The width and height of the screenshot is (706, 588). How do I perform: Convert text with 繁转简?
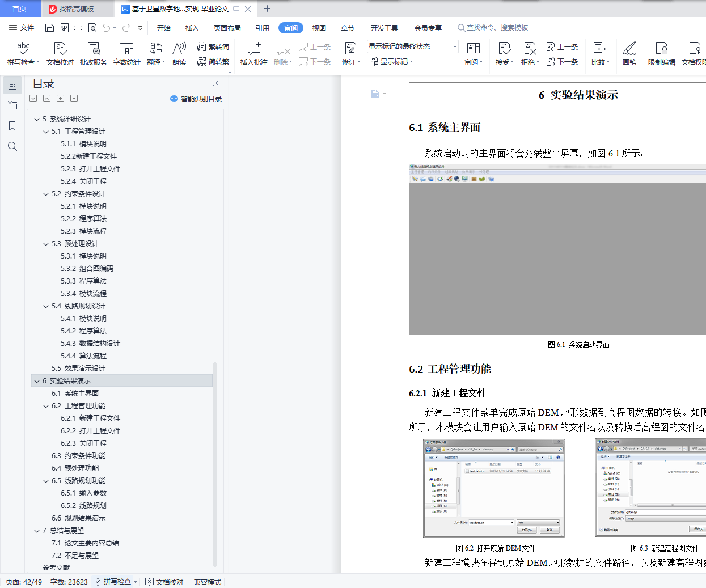[x=213, y=47]
